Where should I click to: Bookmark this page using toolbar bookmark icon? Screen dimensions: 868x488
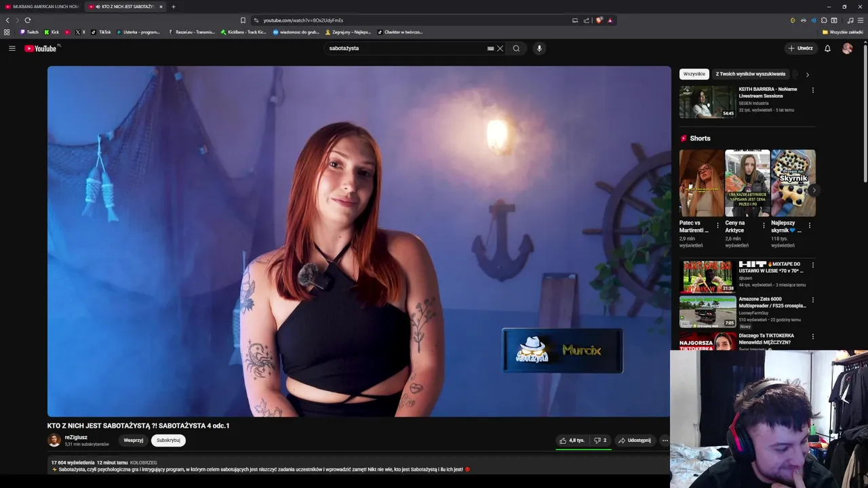243,20
